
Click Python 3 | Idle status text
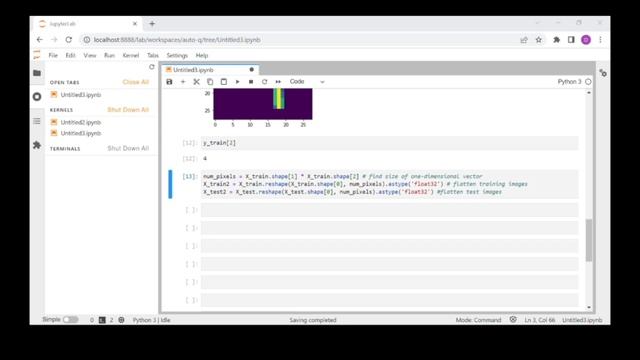pyautogui.click(x=151, y=320)
